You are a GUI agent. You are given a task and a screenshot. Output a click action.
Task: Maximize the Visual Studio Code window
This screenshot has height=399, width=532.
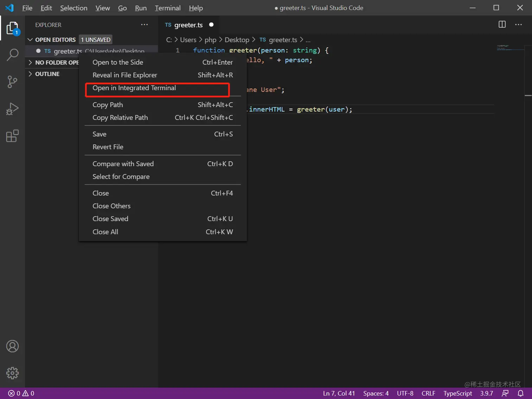[496, 8]
